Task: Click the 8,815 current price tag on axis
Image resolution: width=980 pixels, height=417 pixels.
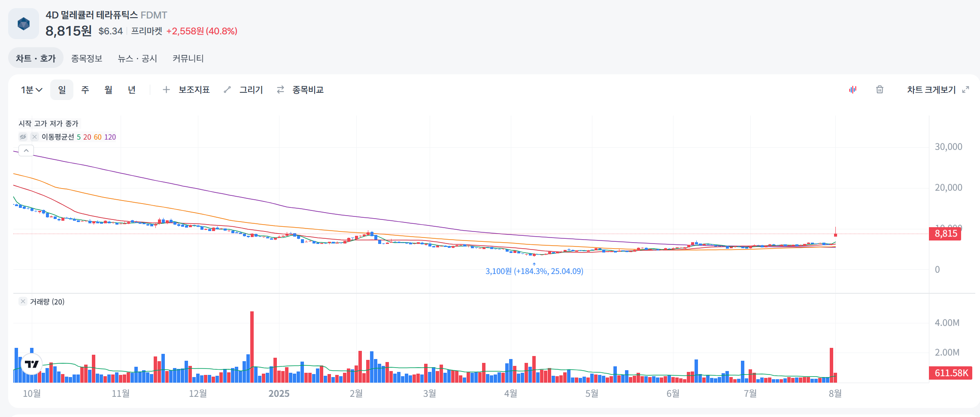Action: [x=946, y=234]
